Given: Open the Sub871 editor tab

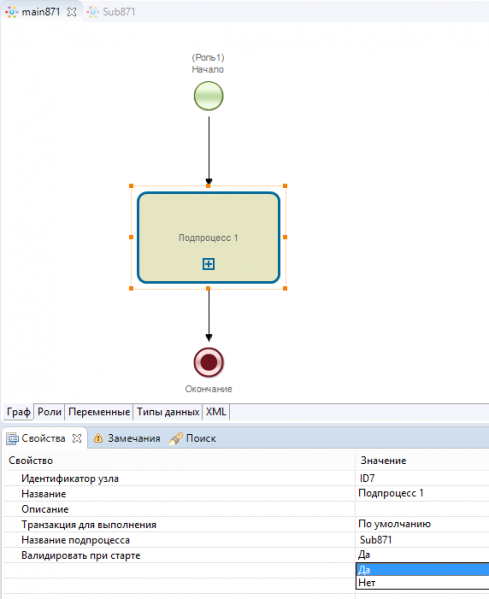Looking at the screenshot, I should pos(111,12).
